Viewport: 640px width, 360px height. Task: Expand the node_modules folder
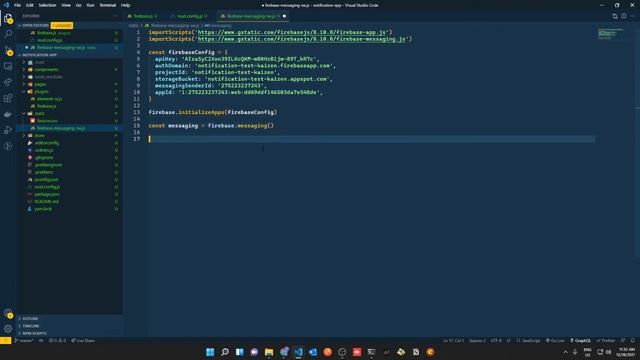click(x=49, y=77)
